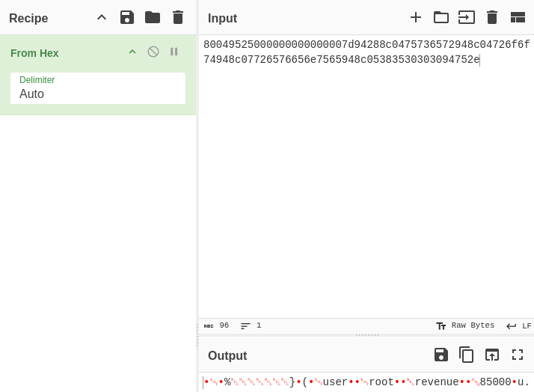Collapse the From Hex operation arguments
Image resolution: width=534 pixels, height=392 pixels.
pyautogui.click(x=132, y=52)
